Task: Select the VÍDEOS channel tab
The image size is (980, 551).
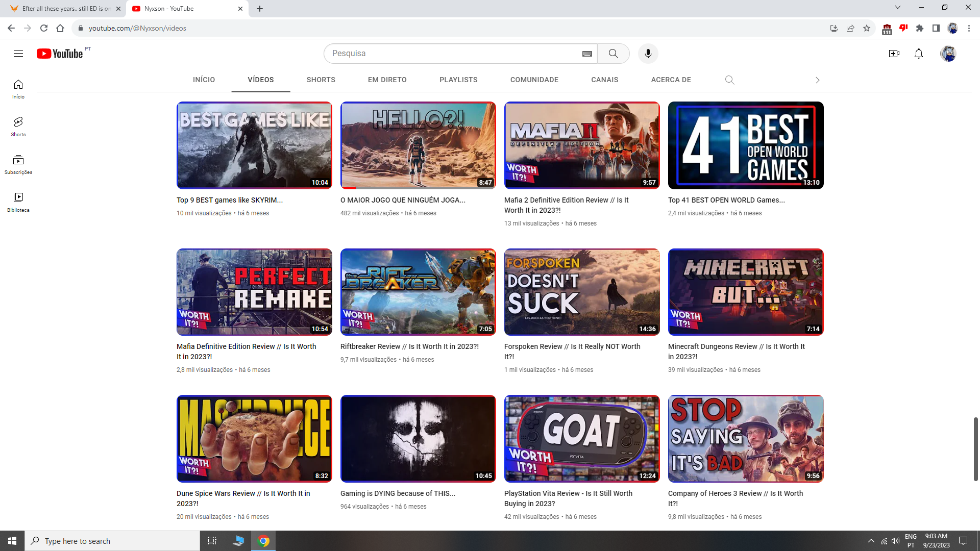Action: click(261, 80)
